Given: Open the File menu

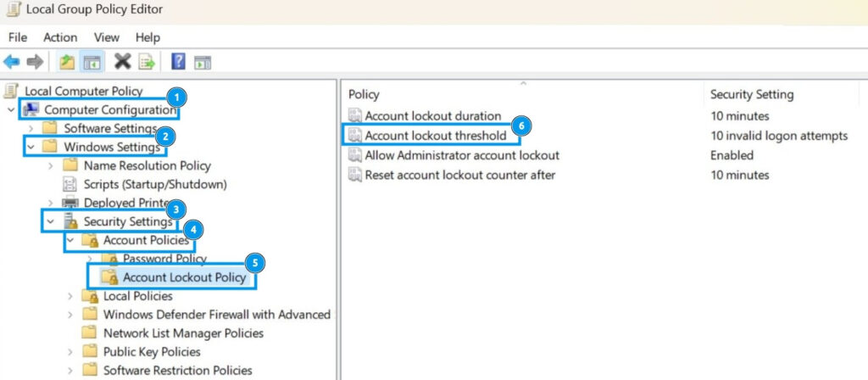Looking at the screenshot, I should tap(18, 37).
